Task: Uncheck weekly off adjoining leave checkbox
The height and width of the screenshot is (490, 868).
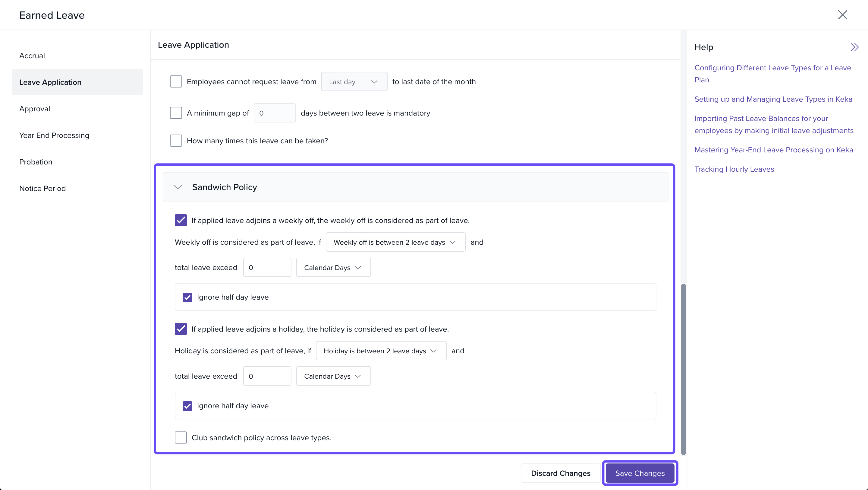Action: (181, 220)
